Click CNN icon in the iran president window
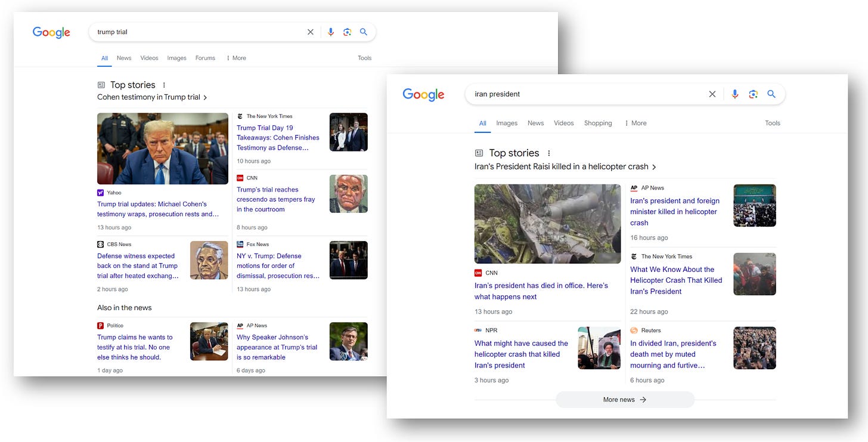 (x=478, y=273)
